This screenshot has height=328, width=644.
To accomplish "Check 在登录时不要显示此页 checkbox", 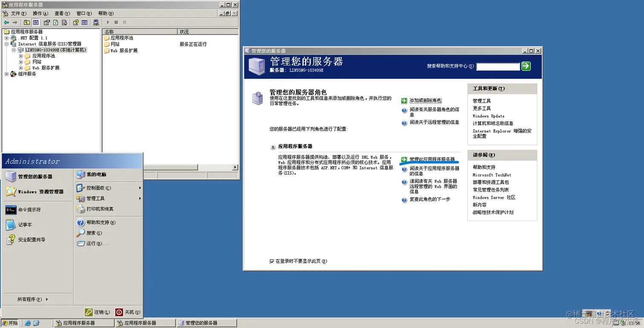I will click(272, 261).
